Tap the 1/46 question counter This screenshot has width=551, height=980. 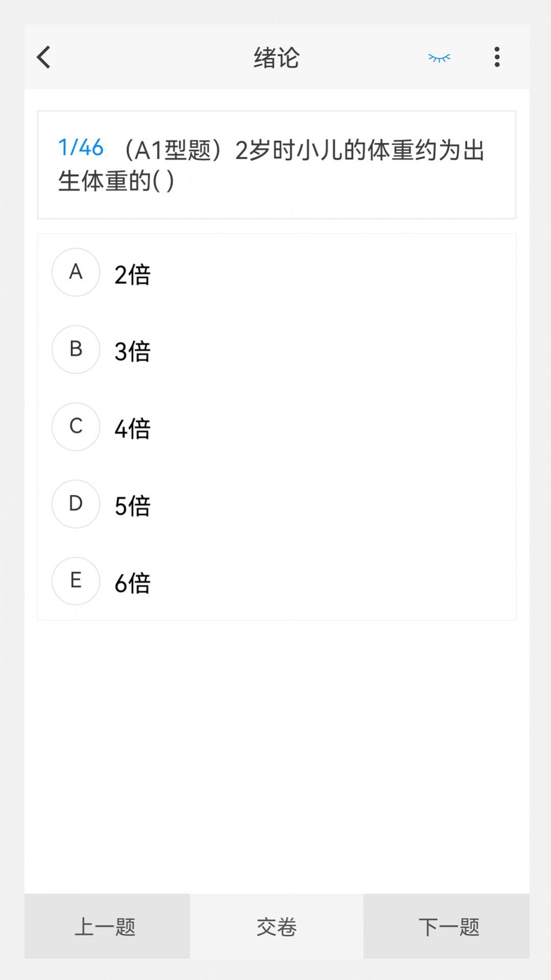pyautogui.click(x=81, y=148)
